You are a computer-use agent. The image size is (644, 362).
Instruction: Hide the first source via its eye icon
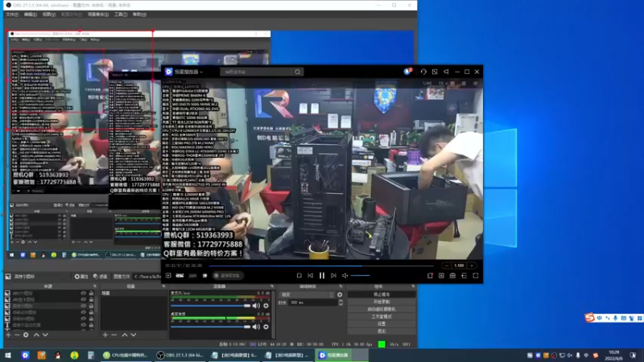(x=84, y=294)
